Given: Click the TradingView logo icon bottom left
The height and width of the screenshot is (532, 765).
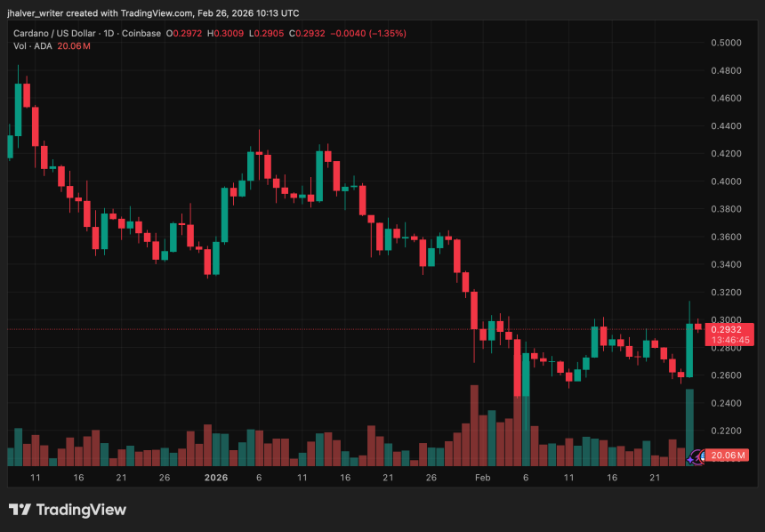Looking at the screenshot, I should (x=21, y=510).
